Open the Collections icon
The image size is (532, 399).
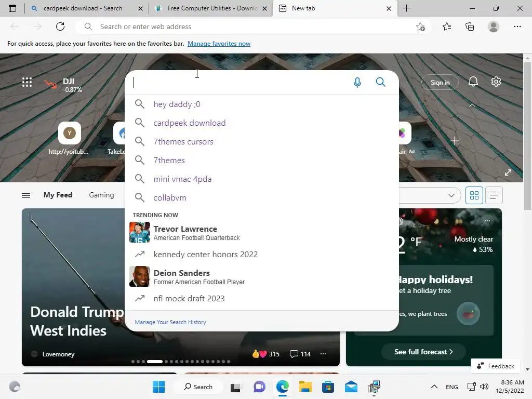coord(470,26)
